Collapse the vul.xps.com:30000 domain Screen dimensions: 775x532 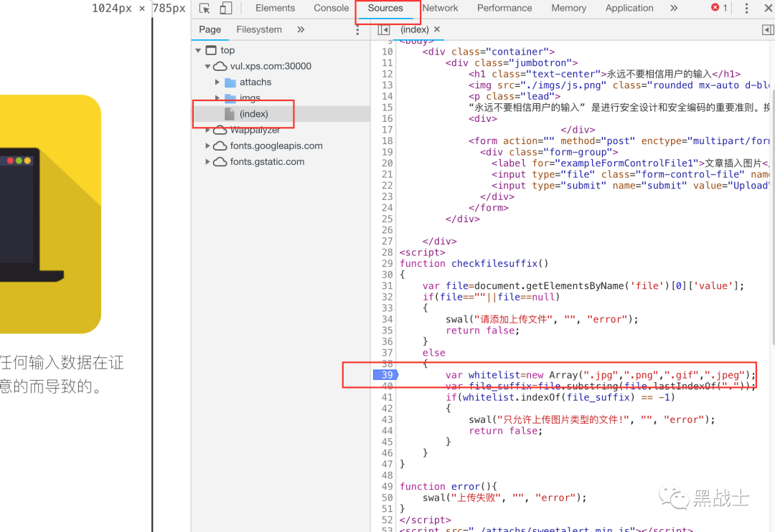coord(207,66)
